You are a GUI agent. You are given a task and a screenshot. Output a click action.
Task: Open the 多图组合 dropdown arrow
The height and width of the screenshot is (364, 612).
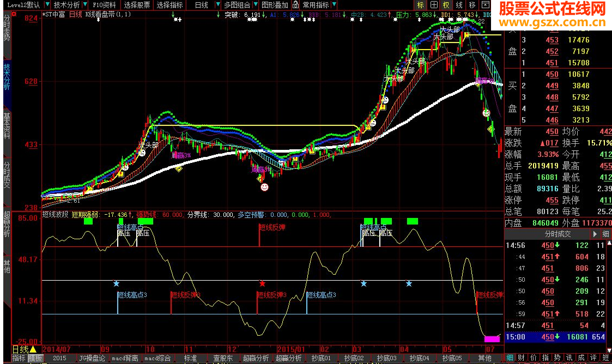(x=256, y=5)
